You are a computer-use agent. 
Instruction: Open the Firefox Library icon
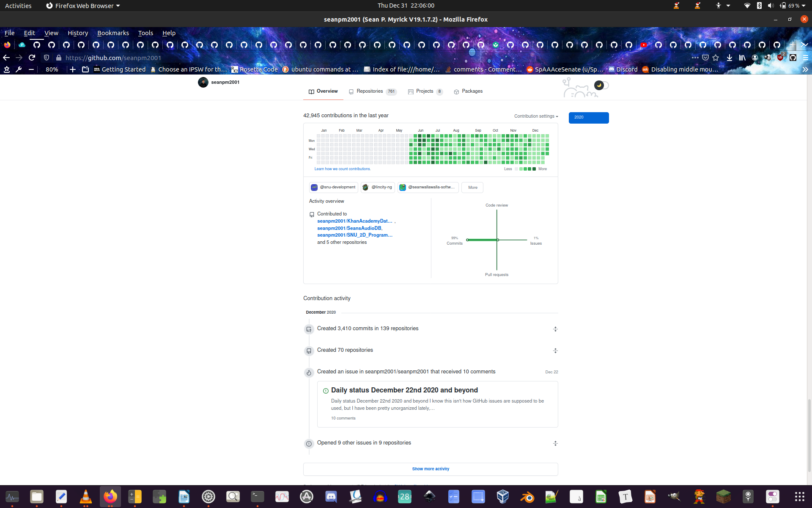tap(742, 58)
